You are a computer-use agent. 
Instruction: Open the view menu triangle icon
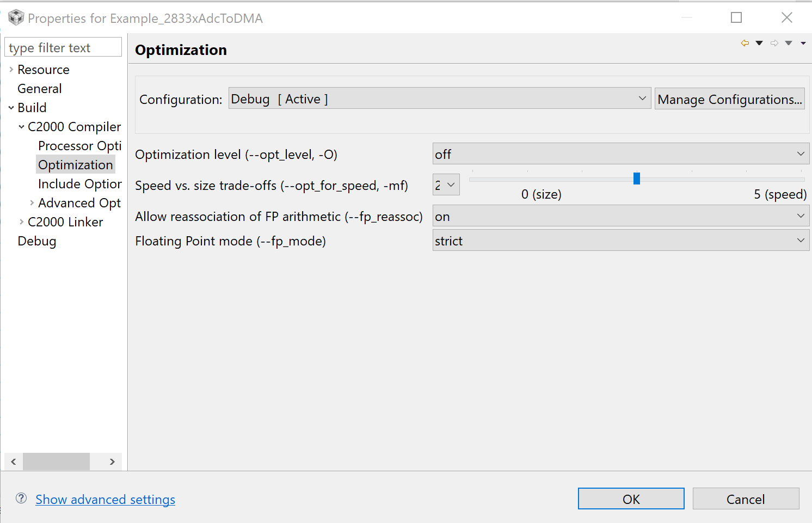pyautogui.click(x=803, y=43)
